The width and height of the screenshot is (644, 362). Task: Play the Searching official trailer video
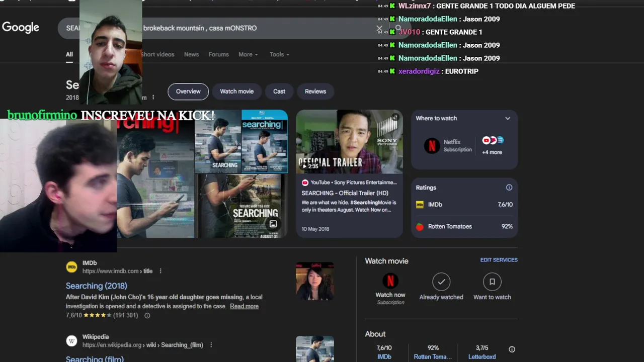coord(349,142)
